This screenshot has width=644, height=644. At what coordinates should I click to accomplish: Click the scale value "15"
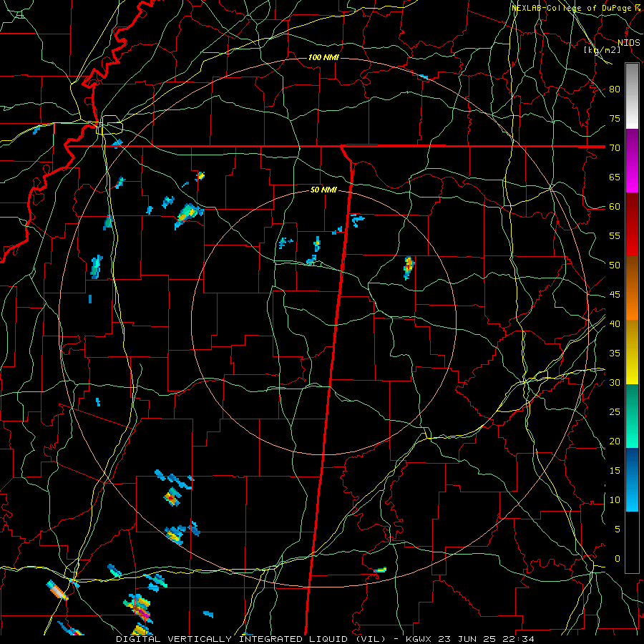pos(615,471)
